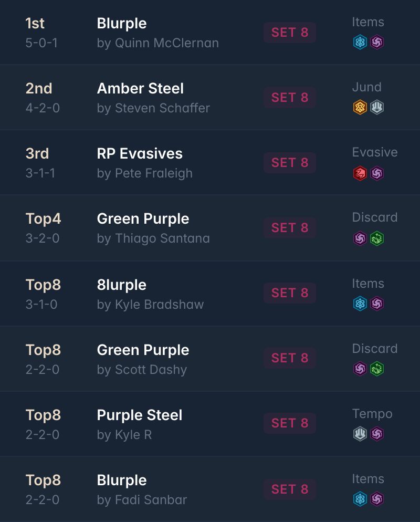Click the blue icon in 1st place Blurple row

(x=360, y=43)
